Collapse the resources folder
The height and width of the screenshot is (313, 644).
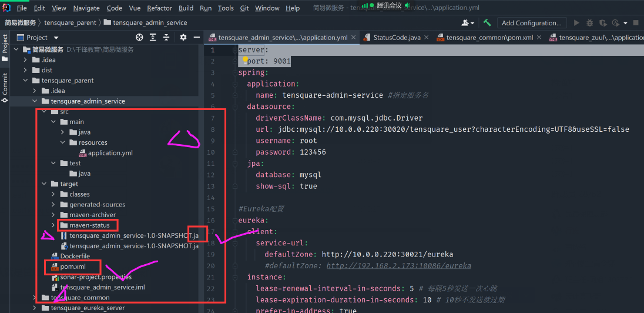coord(63,142)
